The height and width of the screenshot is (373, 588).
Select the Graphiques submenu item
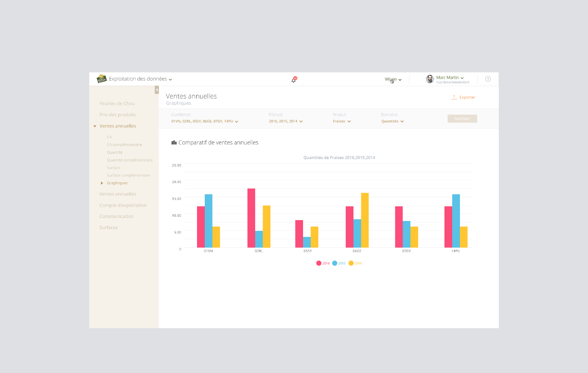click(117, 183)
